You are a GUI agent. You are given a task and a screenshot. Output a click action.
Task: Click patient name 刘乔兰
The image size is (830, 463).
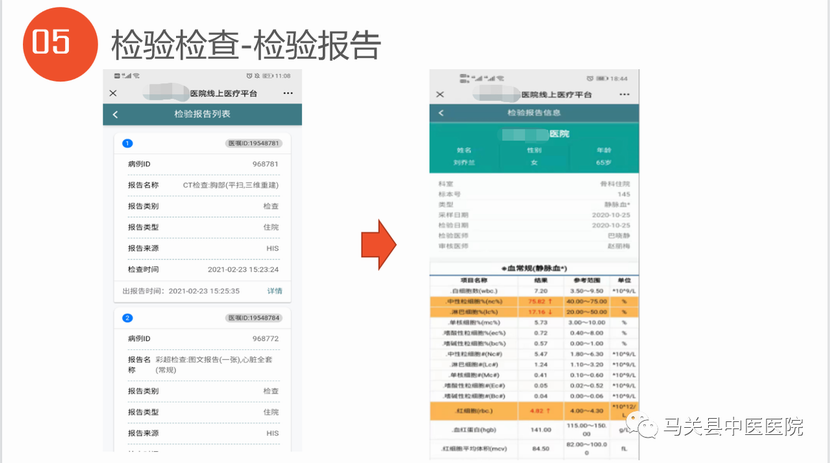click(464, 162)
